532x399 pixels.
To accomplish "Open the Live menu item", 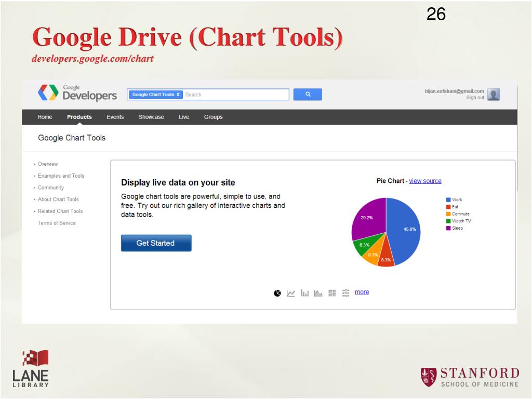I will (x=184, y=117).
